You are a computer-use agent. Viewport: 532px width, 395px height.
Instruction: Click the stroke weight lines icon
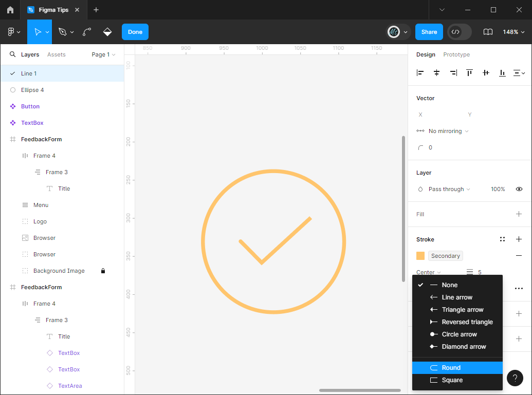470,272
